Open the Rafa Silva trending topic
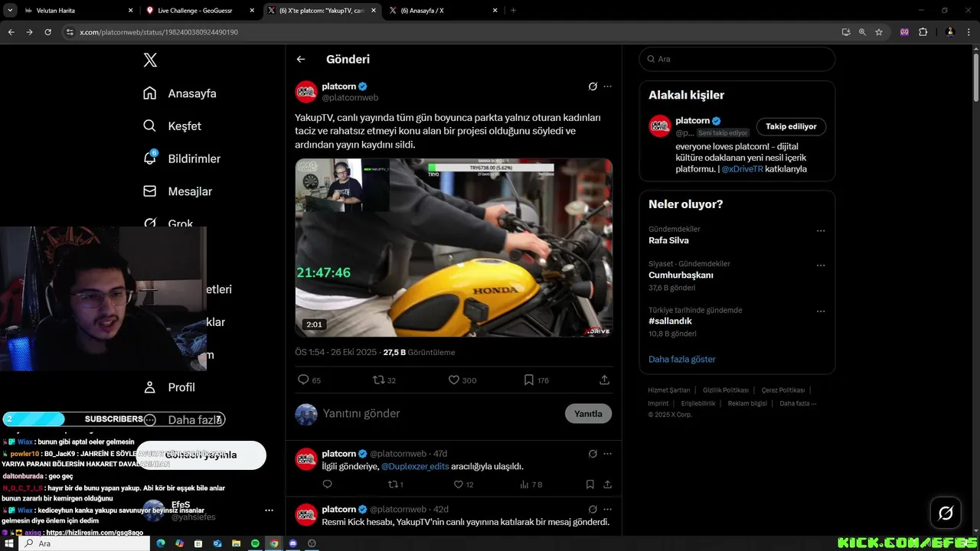Viewport: 980px width, 551px height. (x=668, y=240)
